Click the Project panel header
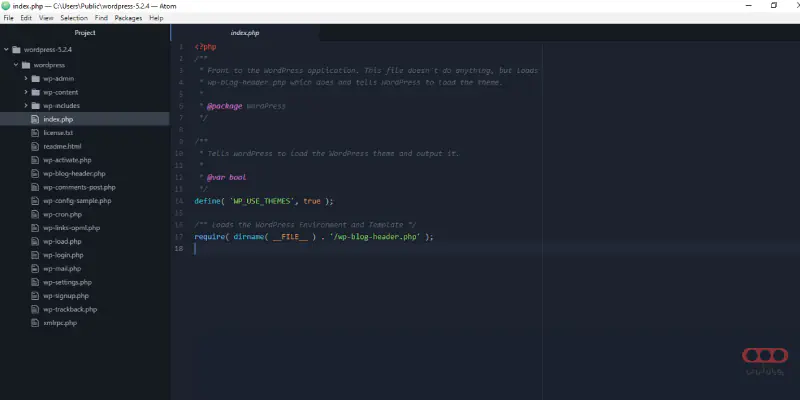Viewport: 800px width, 400px height. coord(85,33)
